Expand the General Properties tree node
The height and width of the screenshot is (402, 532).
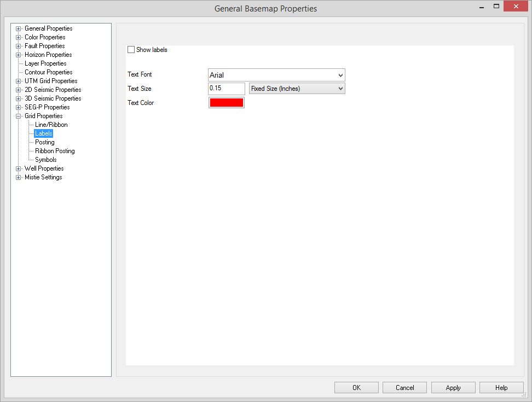pyautogui.click(x=19, y=28)
